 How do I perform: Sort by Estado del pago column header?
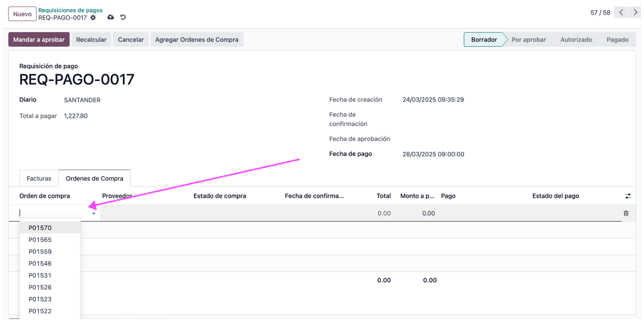pyautogui.click(x=556, y=196)
